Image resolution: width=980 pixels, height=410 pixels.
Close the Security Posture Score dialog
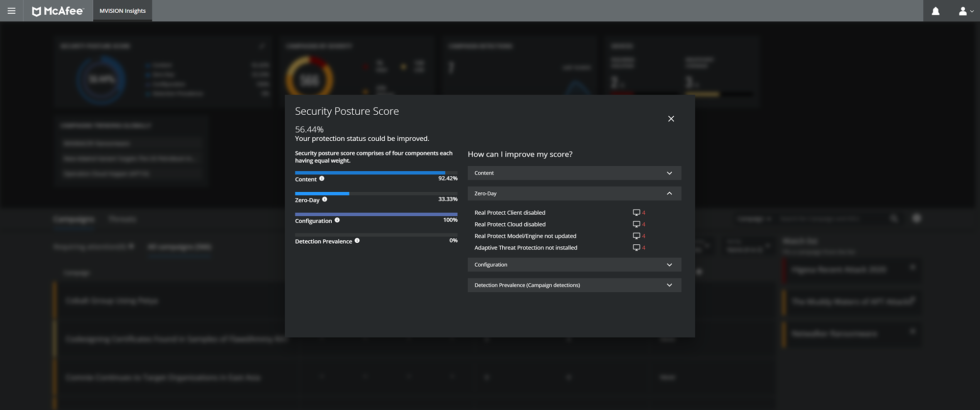[x=671, y=119]
